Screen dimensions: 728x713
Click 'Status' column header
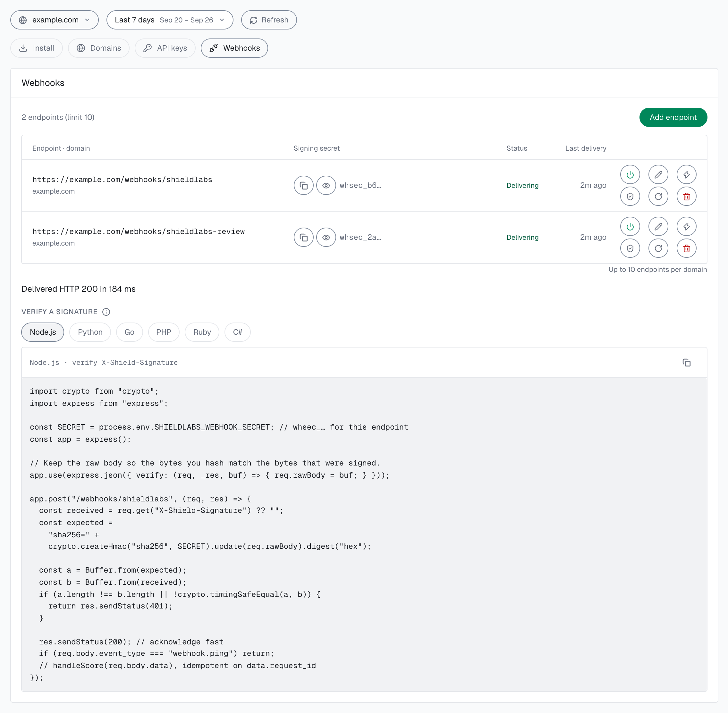click(x=517, y=148)
